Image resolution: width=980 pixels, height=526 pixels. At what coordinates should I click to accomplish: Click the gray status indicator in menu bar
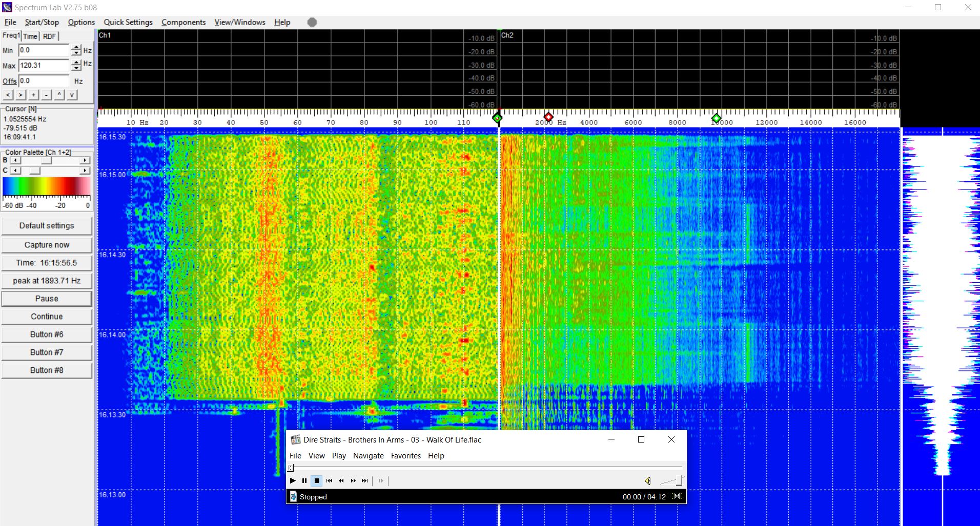click(312, 22)
